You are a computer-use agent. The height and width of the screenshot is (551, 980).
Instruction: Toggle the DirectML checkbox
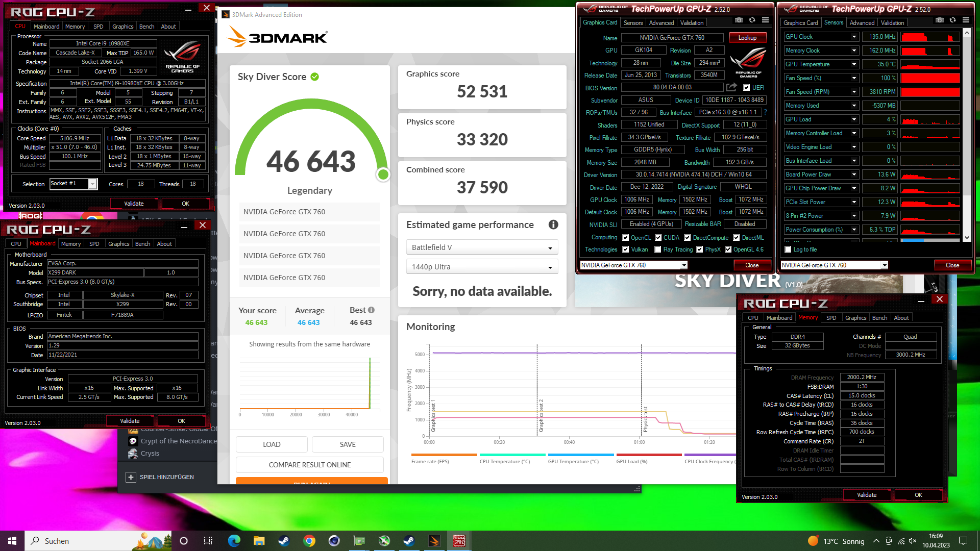[x=737, y=238]
